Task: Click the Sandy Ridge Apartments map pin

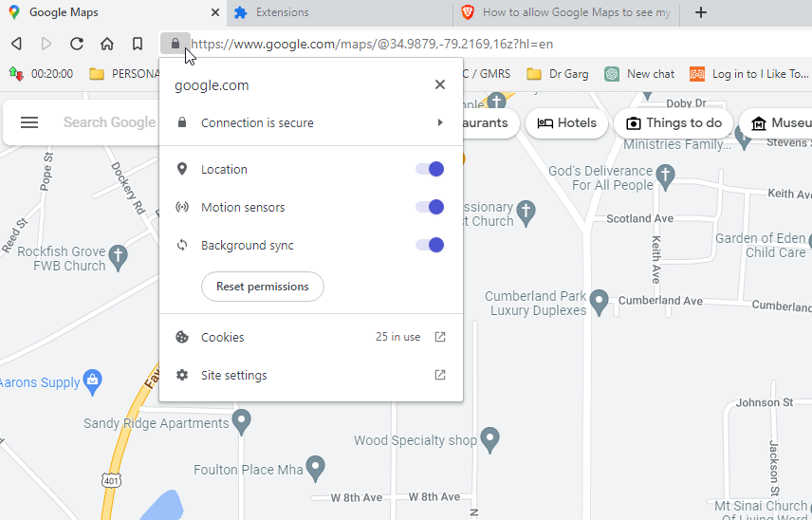Action: tap(241, 421)
